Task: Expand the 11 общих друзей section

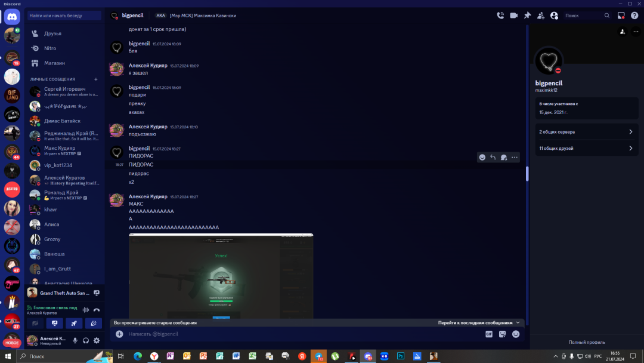Action: coord(586,148)
